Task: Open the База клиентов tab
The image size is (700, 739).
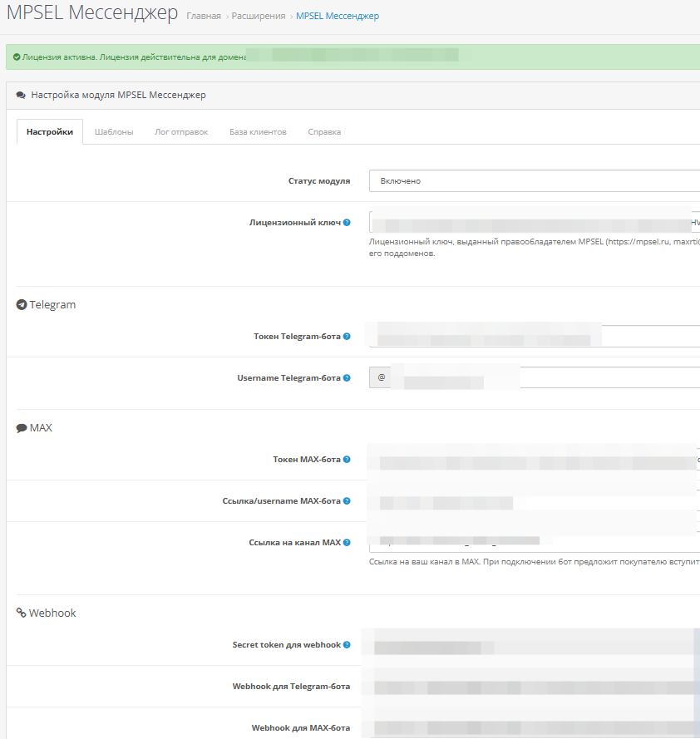Action: (258, 132)
